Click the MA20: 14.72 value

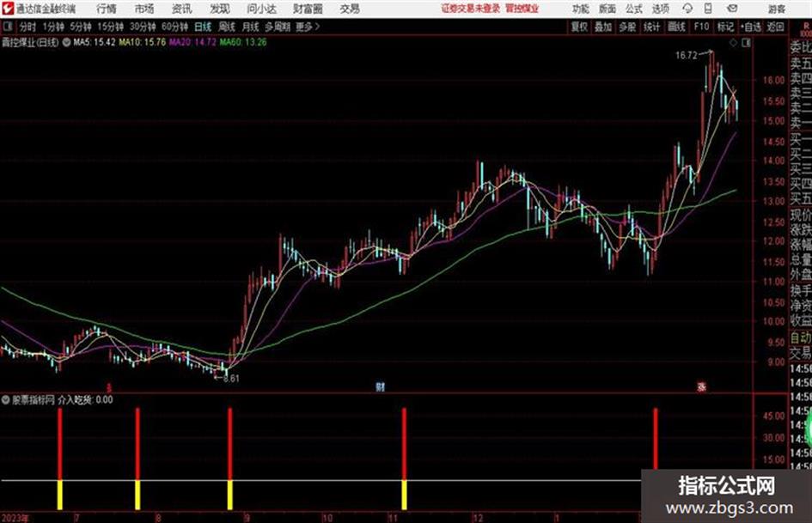click(x=192, y=42)
